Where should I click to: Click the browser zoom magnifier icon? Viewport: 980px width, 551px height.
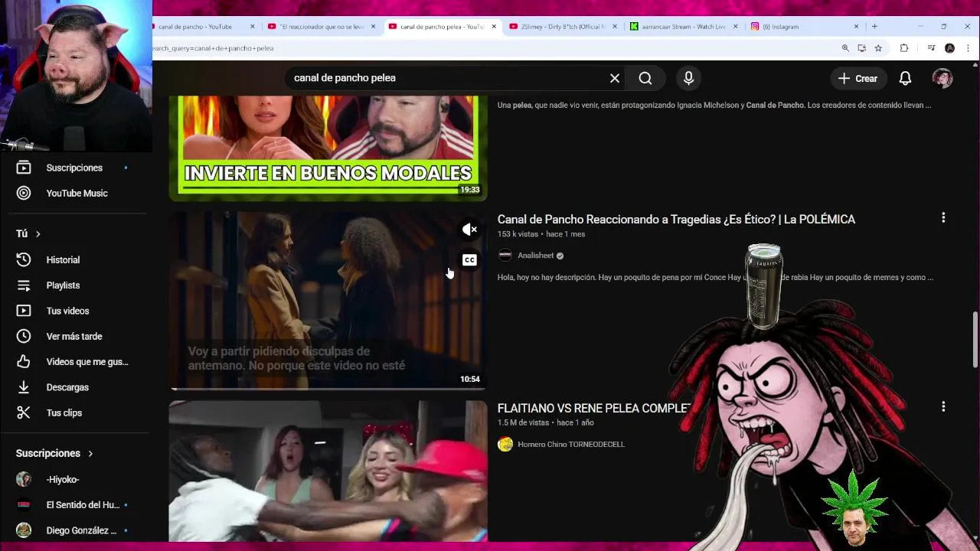click(845, 48)
